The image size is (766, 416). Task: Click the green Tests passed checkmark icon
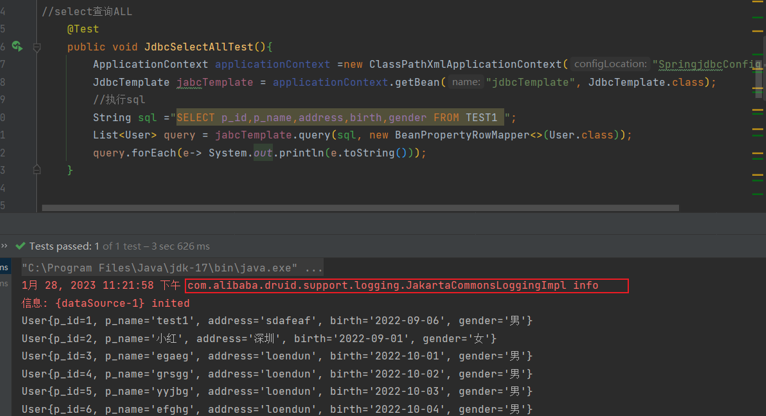20,246
